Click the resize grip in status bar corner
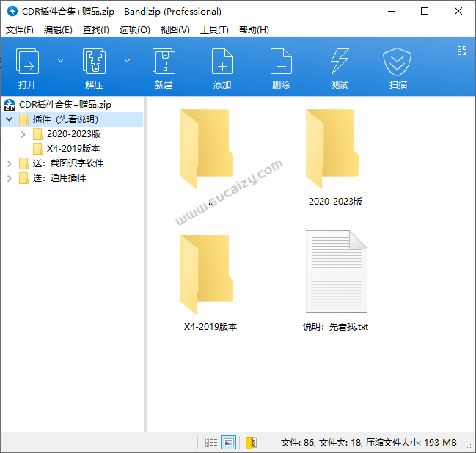 click(469, 446)
